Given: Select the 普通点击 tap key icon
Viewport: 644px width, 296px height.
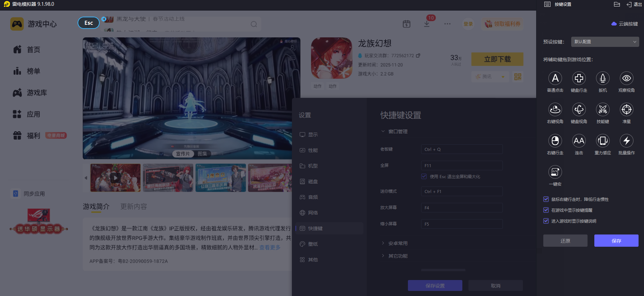Looking at the screenshot, I should click(x=555, y=78).
